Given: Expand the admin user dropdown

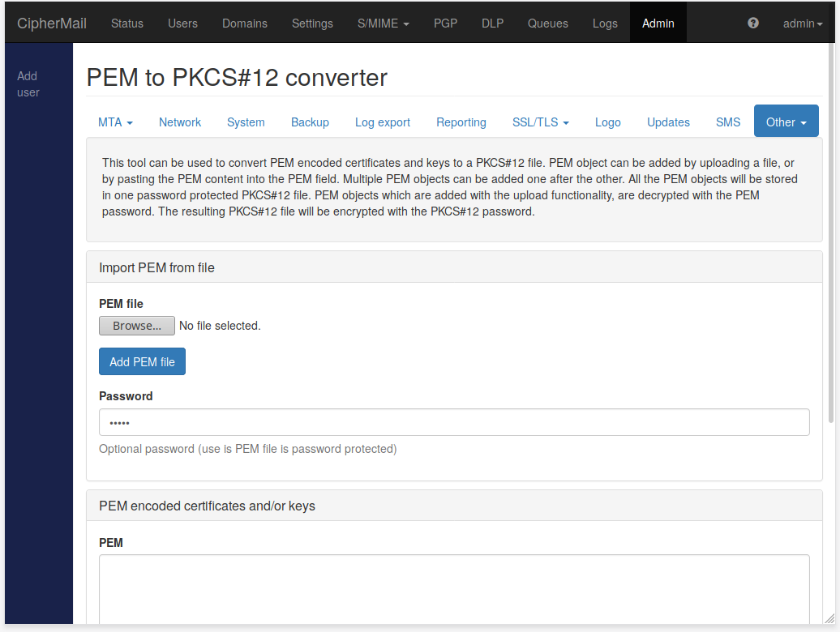Looking at the screenshot, I should point(802,23).
